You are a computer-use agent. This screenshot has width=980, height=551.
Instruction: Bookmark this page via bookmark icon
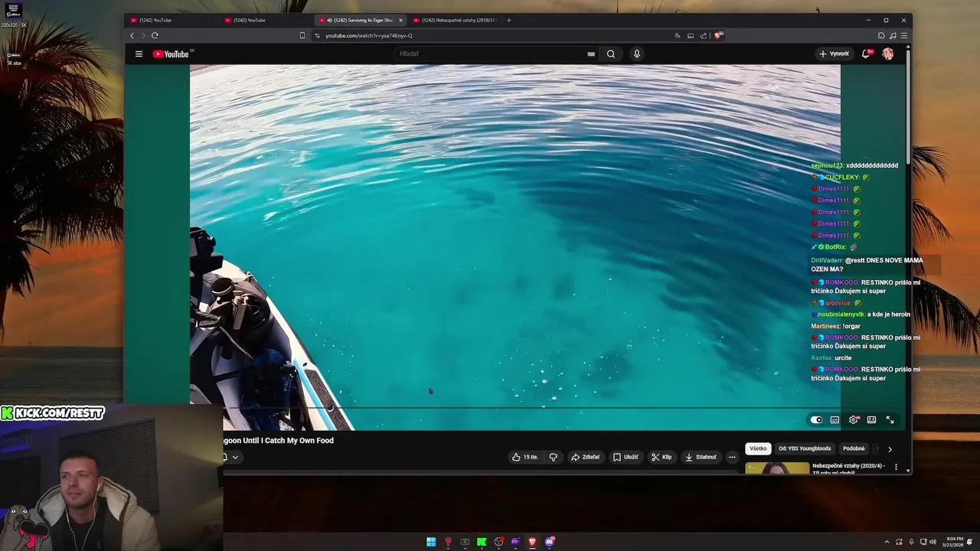(x=302, y=35)
